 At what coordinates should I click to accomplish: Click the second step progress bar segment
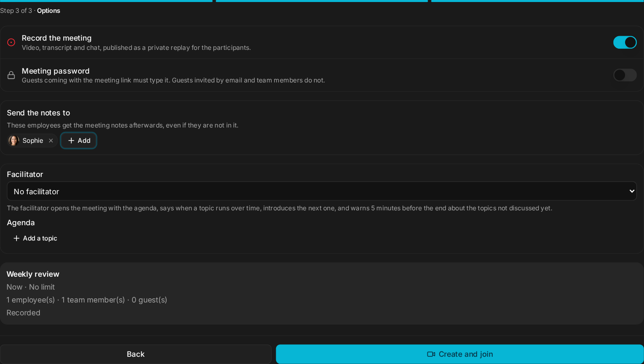(x=322, y=1)
